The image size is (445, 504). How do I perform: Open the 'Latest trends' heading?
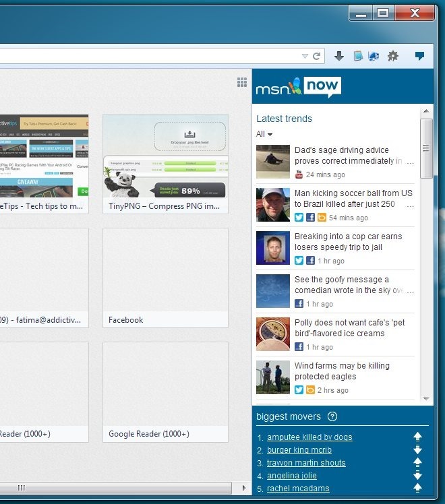click(284, 119)
